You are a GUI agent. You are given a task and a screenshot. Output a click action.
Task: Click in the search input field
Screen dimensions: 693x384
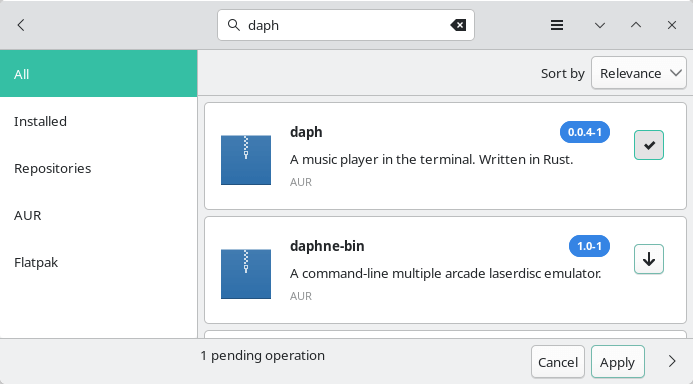coord(346,25)
